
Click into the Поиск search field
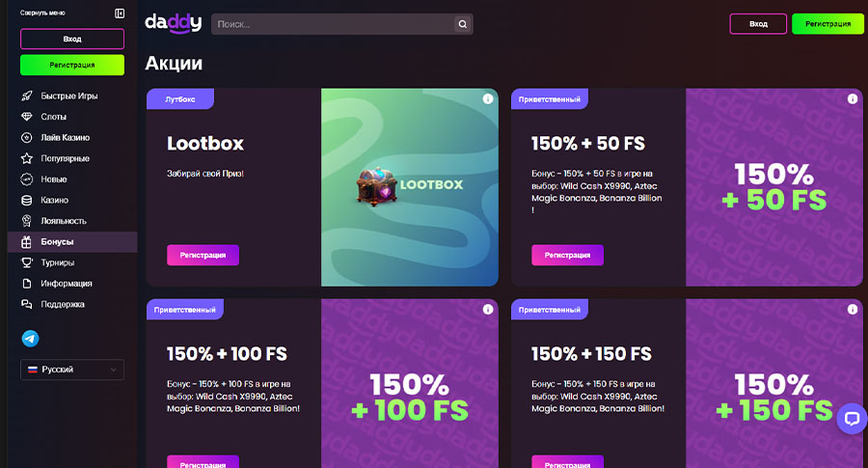point(333,24)
